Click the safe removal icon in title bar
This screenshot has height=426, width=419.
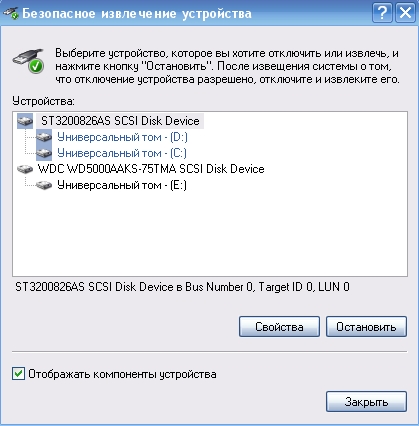pyautogui.click(x=11, y=13)
